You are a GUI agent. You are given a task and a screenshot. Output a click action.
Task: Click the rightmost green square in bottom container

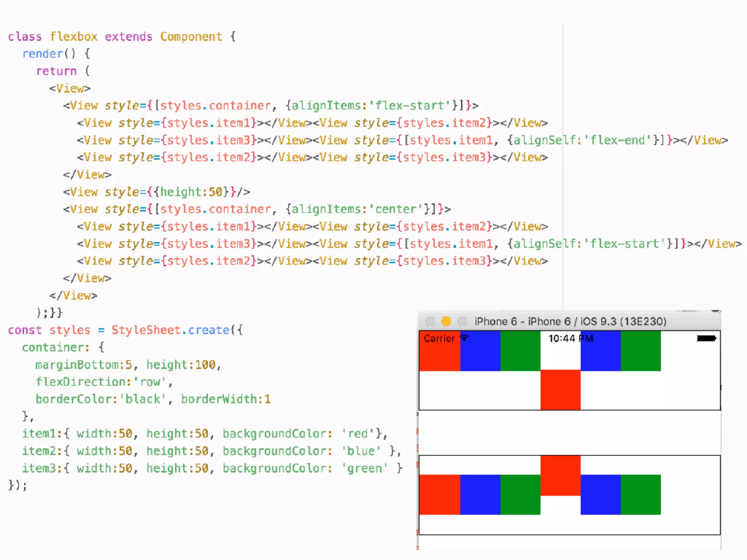(x=640, y=494)
